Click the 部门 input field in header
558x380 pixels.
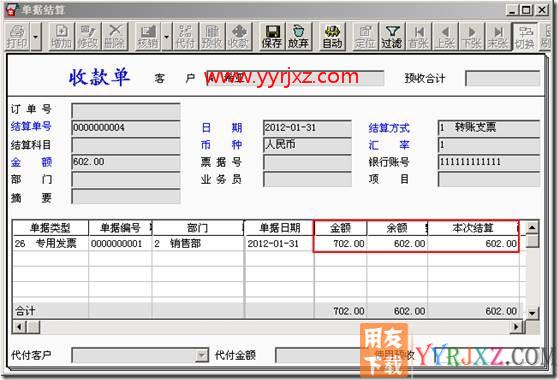(126, 179)
